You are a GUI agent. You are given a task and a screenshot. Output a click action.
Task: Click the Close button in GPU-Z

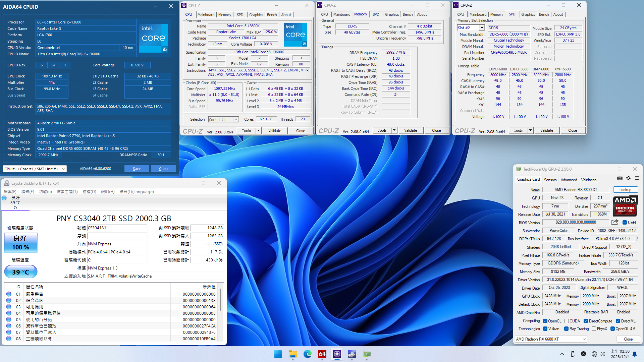pyautogui.click(x=628, y=339)
